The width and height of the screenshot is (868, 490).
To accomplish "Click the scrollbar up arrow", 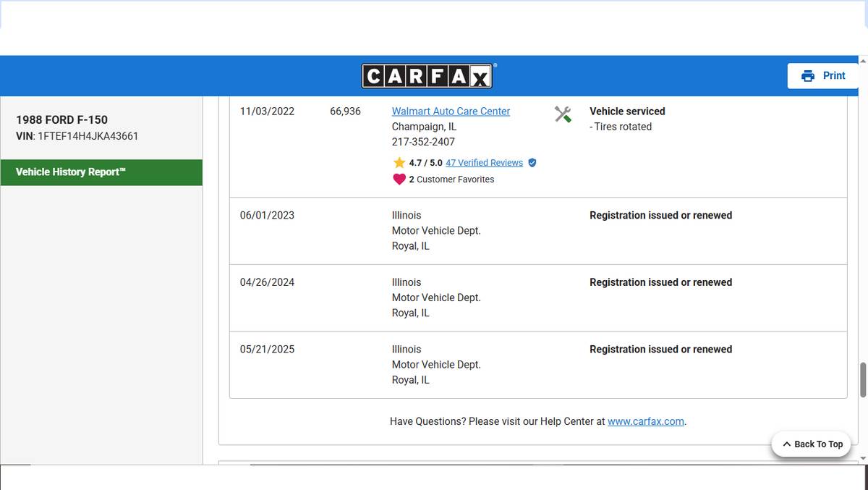I will 862,61.
